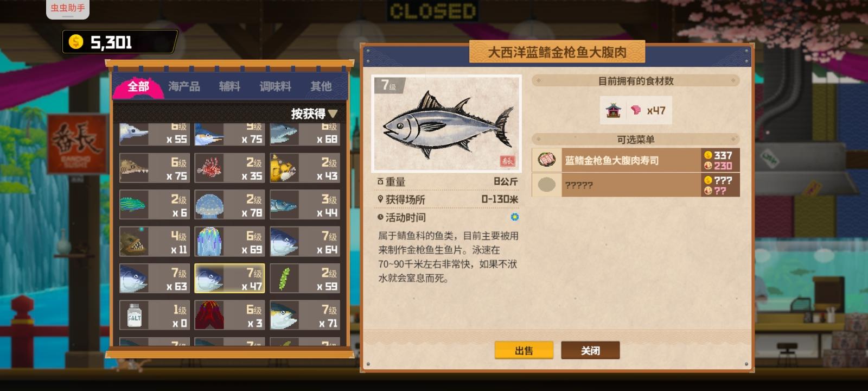The width and height of the screenshot is (868, 391).
Task: Switch to the 海产品 tab
Action: (184, 86)
